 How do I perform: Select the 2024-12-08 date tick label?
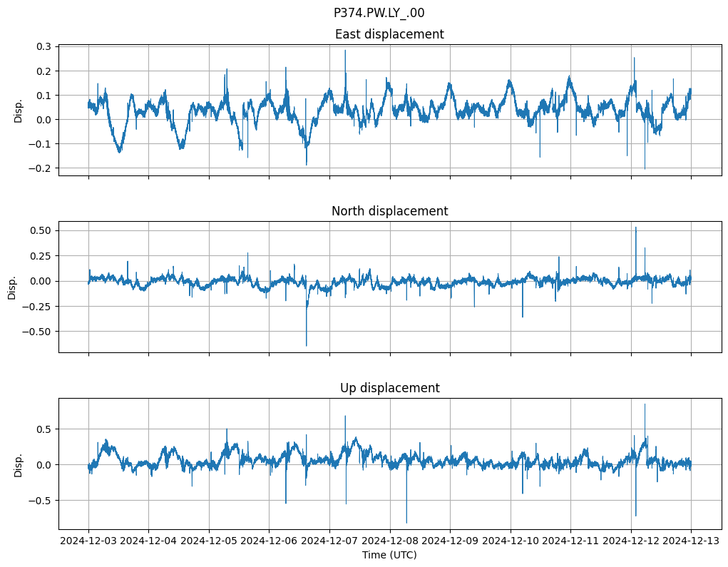click(x=390, y=541)
